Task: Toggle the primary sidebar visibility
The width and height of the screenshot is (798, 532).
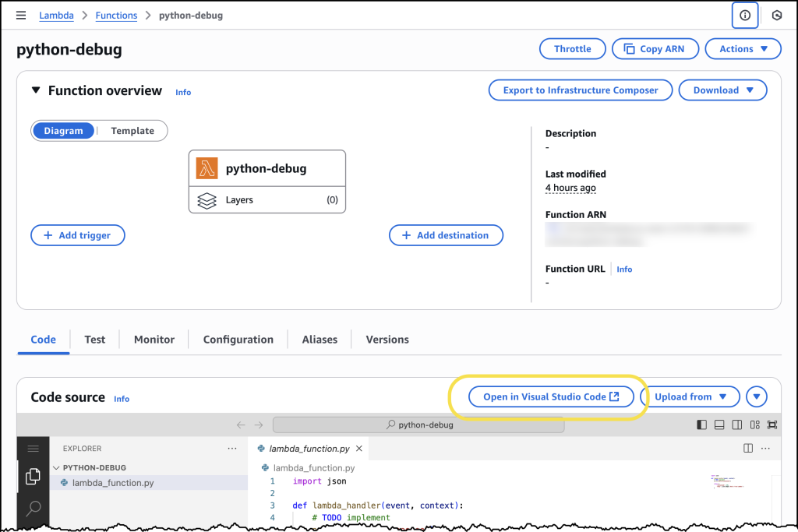Action: click(701, 425)
